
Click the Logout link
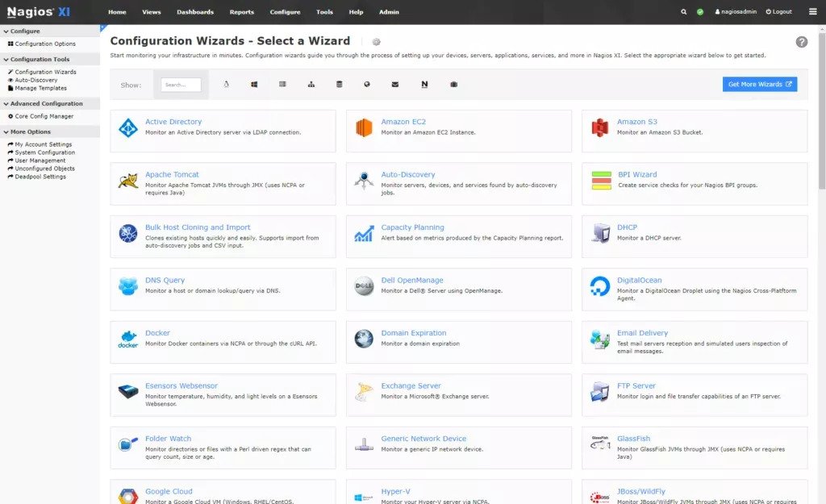pyautogui.click(x=778, y=11)
